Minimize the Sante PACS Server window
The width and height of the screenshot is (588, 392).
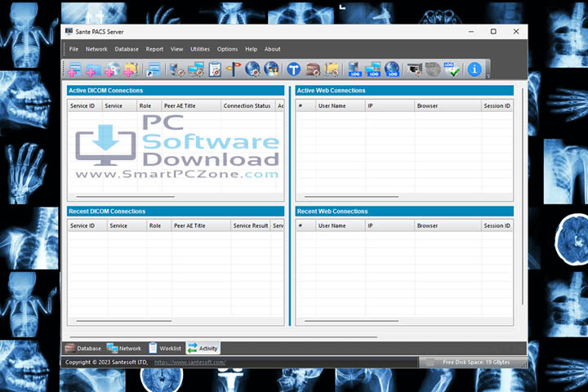point(471,32)
